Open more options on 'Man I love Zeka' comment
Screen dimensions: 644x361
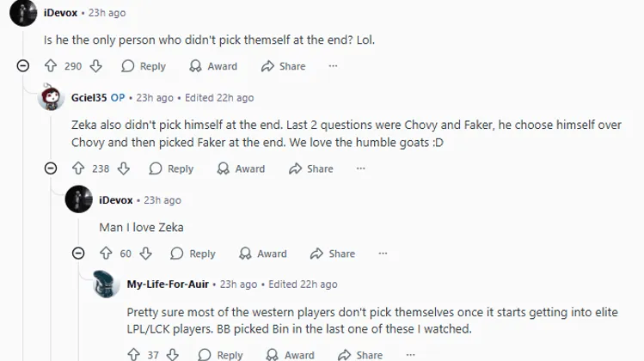[383, 254]
